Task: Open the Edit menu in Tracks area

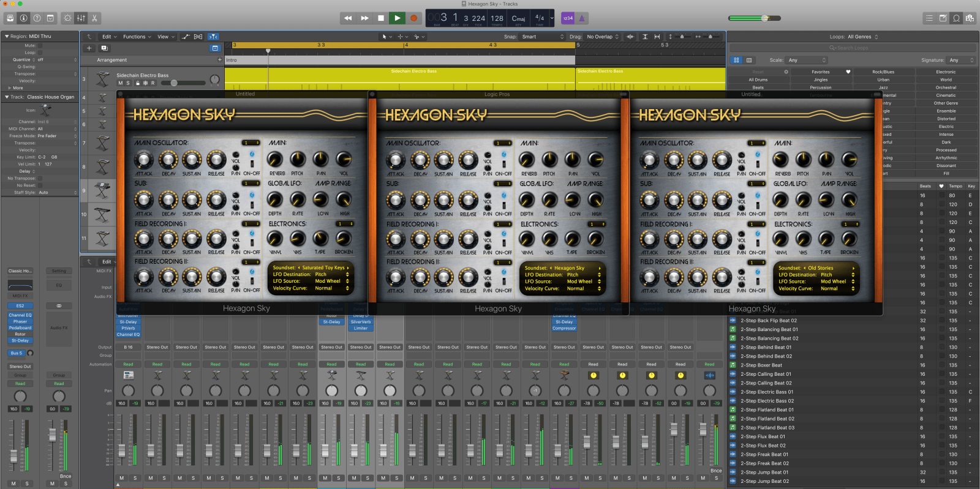Action: 109,37
